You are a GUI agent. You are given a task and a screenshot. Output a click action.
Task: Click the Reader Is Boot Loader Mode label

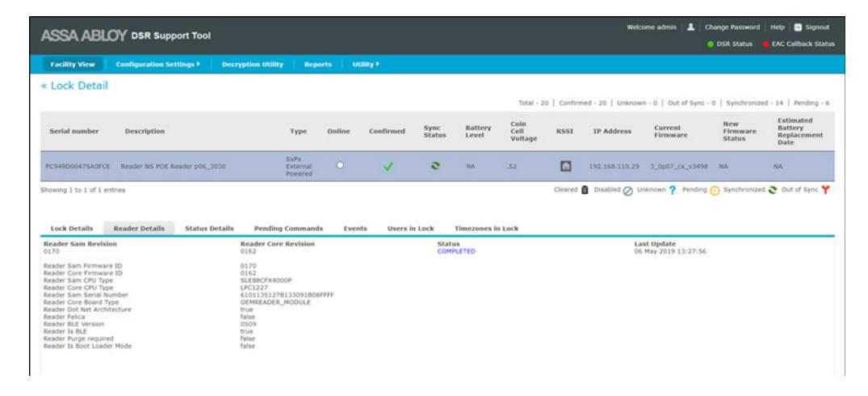point(88,346)
